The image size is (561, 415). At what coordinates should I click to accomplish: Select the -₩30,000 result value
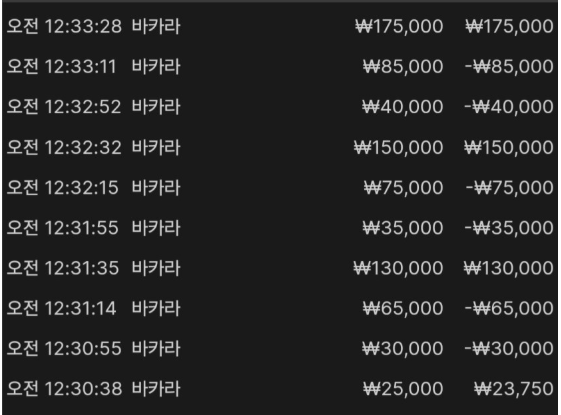pyautogui.click(x=509, y=349)
